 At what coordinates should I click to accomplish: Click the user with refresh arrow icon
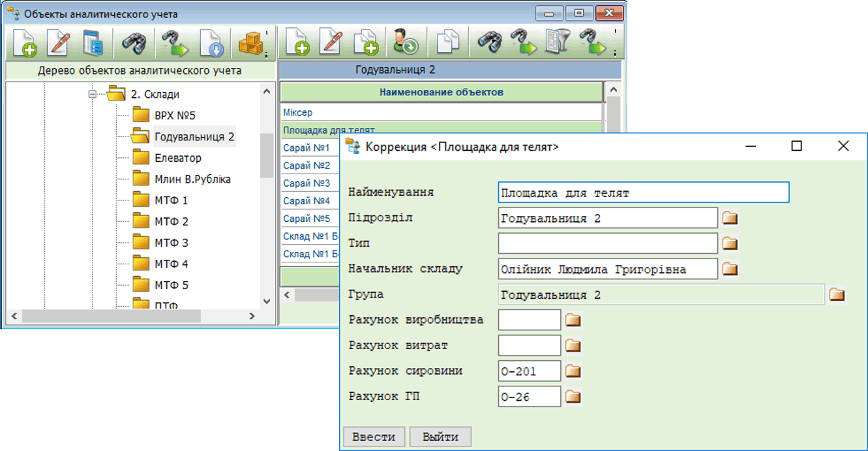click(x=406, y=43)
